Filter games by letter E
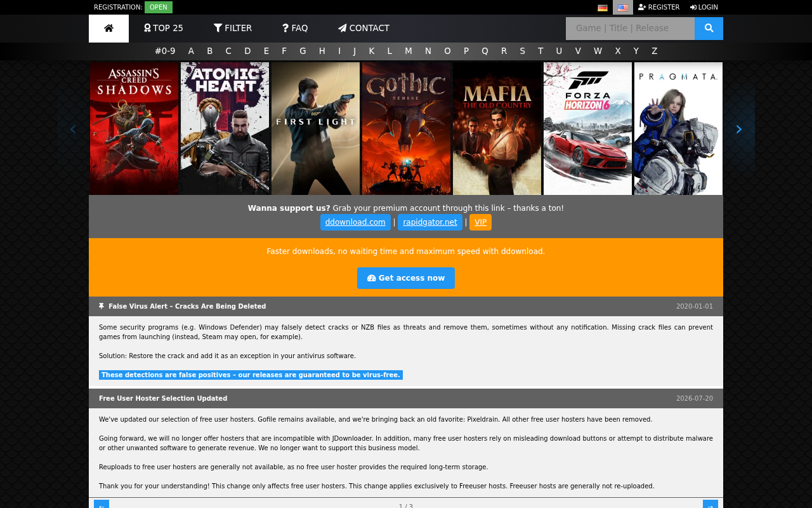Image resolution: width=812 pixels, height=508 pixels. (266, 51)
